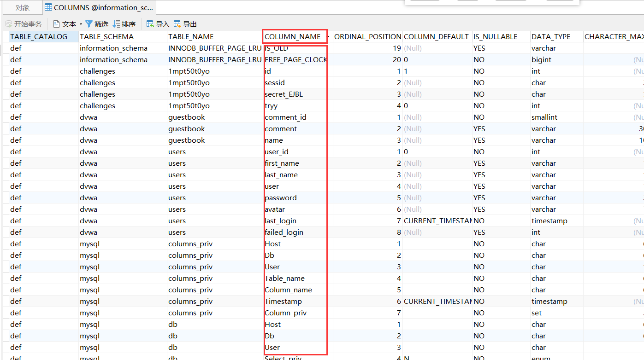Click ordinal position 19 cell

[x=367, y=48]
